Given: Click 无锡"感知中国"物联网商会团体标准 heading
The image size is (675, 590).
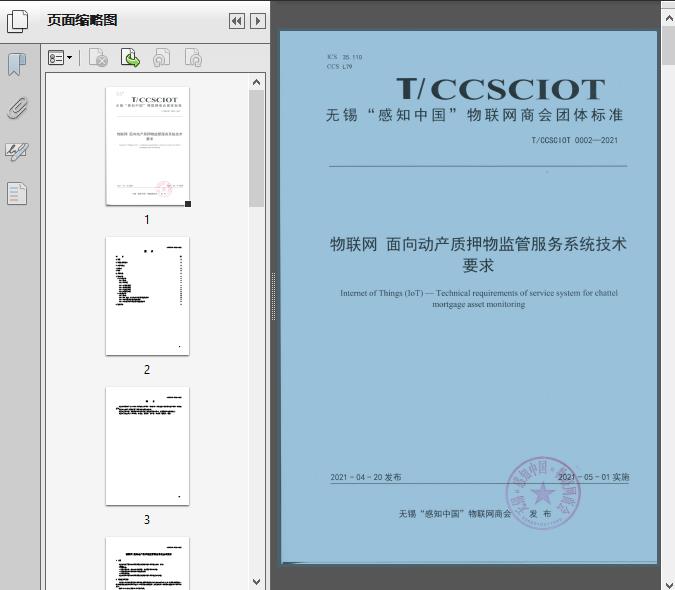Looking at the screenshot, I should (x=474, y=115).
